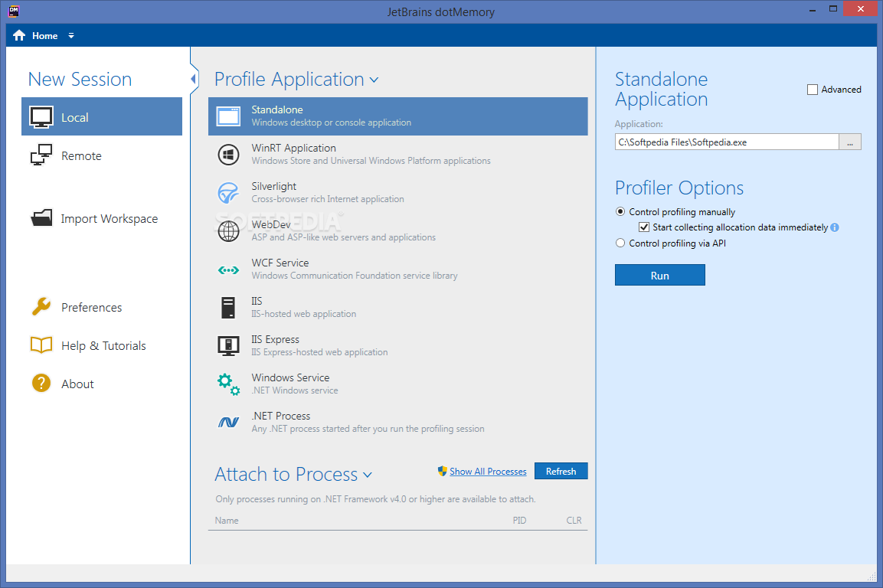Select Control profiling via API radio button
The height and width of the screenshot is (588, 883).
point(620,243)
